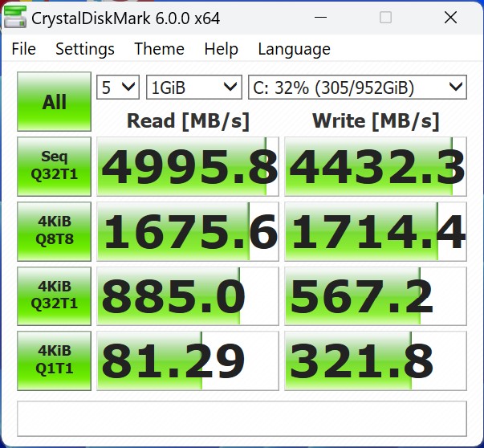The height and width of the screenshot is (448, 484).
Task: Open the test count dropdown showing 5
Action: pos(117,87)
